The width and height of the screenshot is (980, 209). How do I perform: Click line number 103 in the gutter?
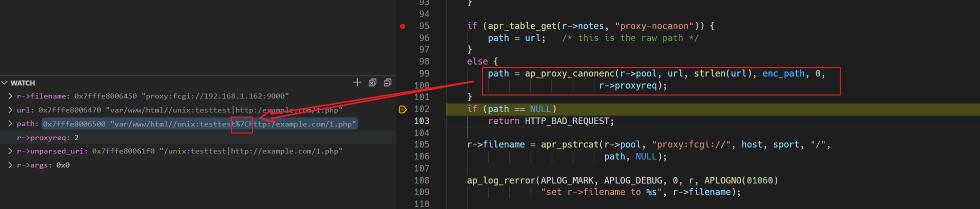click(x=421, y=121)
